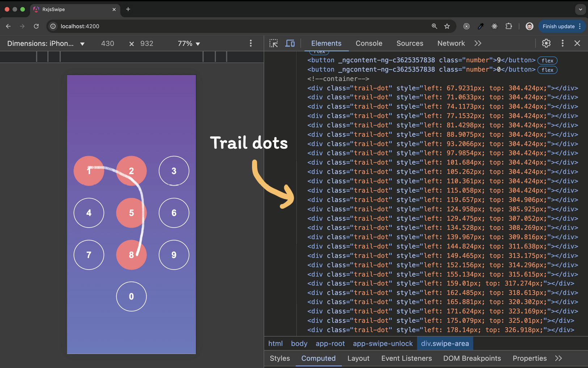Show more DevTools panels chevron
The width and height of the screenshot is (588, 368).
(478, 43)
